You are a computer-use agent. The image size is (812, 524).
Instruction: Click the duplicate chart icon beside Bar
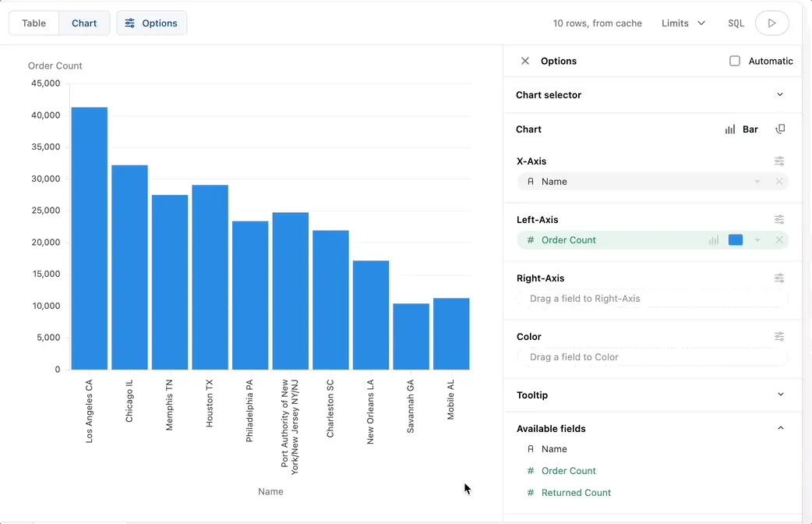pyautogui.click(x=780, y=129)
